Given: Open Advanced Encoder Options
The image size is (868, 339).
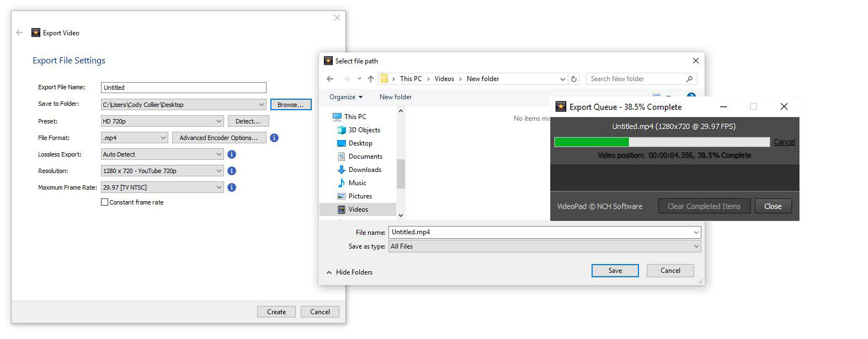Looking at the screenshot, I should (219, 138).
